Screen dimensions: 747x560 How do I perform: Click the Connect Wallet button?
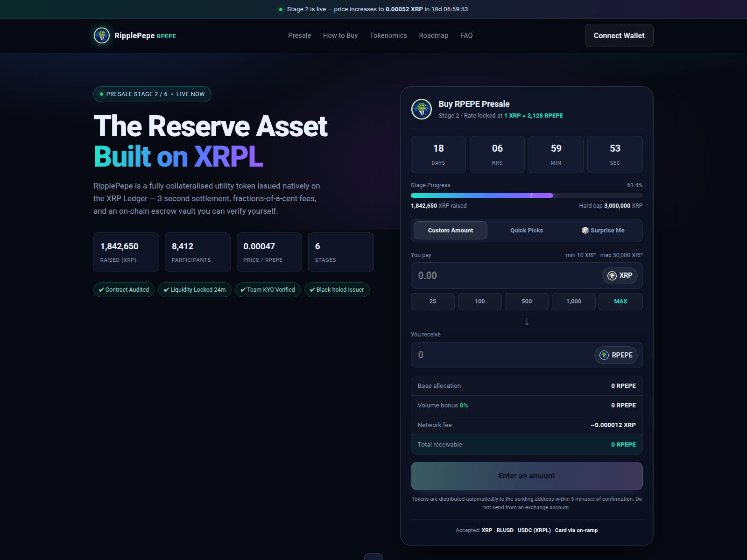coord(619,35)
